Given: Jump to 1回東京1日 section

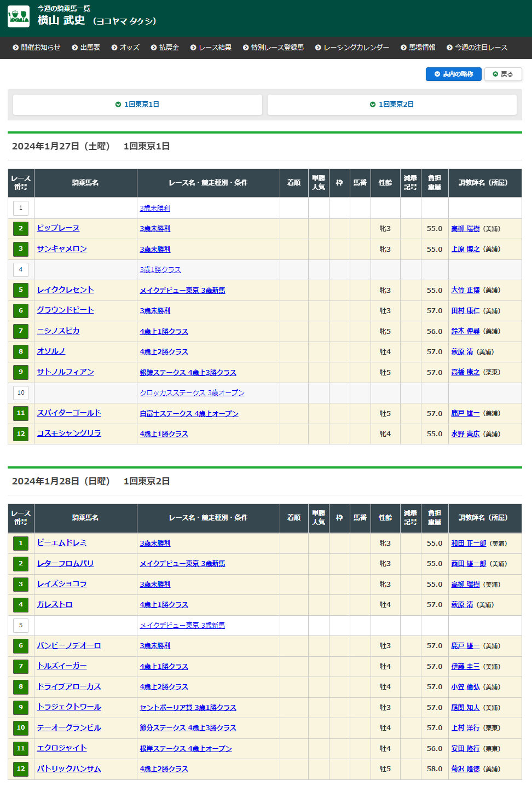Looking at the screenshot, I should click(x=137, y=105).
